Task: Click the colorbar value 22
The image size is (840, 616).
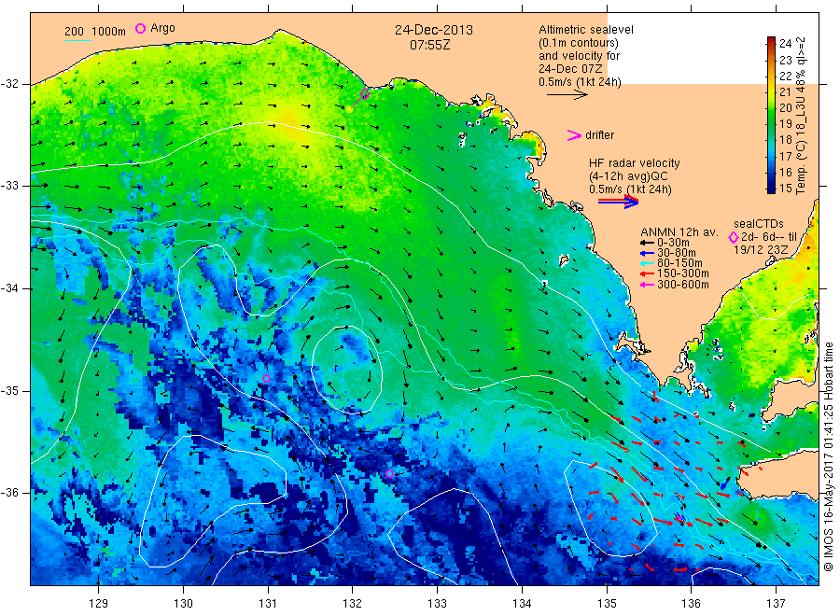Action: coord(785,76)
